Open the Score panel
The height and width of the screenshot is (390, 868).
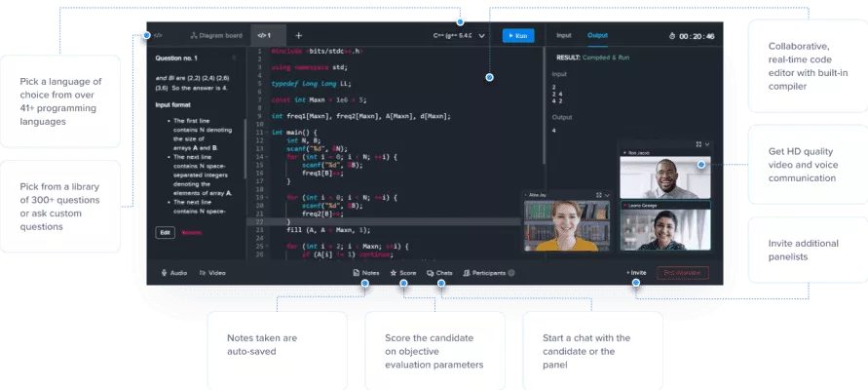pos(403,273)
